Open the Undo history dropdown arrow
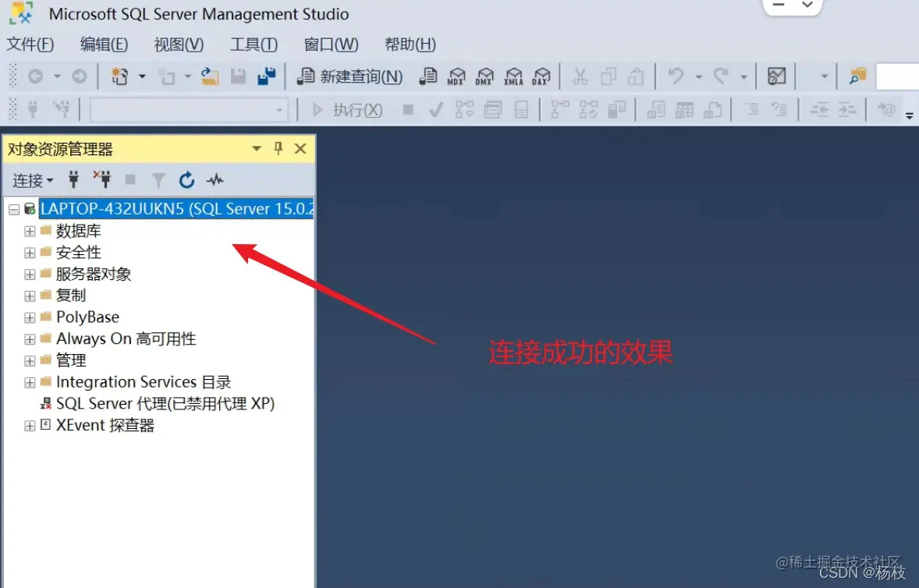 699,76
